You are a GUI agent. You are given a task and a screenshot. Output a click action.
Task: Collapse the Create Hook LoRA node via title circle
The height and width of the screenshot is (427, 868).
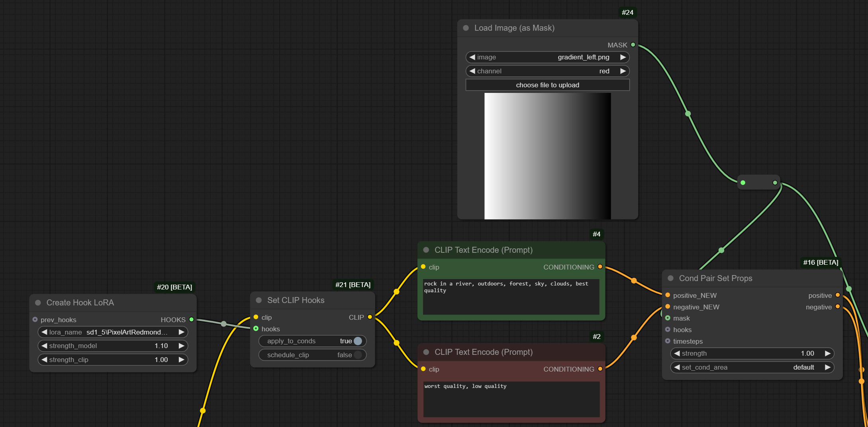pos(38,303)
